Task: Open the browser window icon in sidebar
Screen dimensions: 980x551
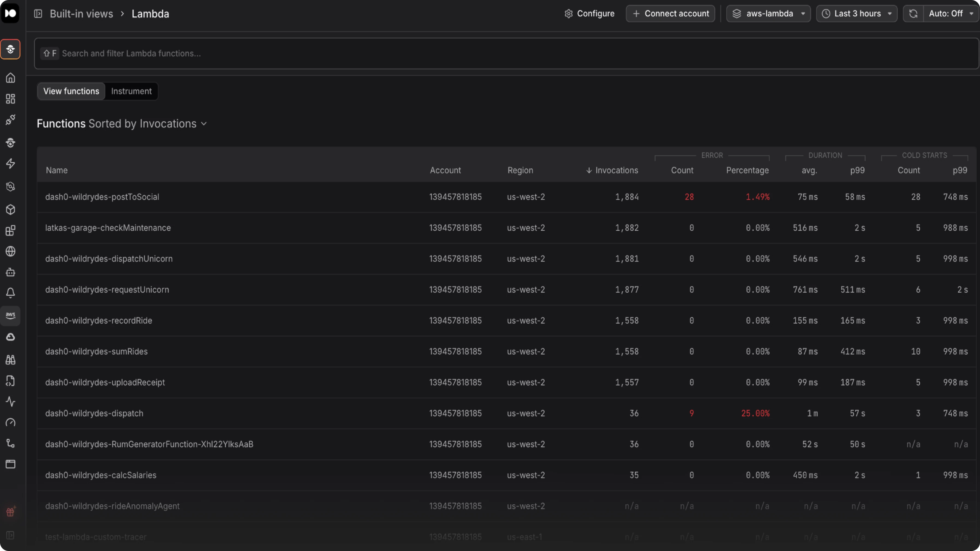Action: point(10,464)
